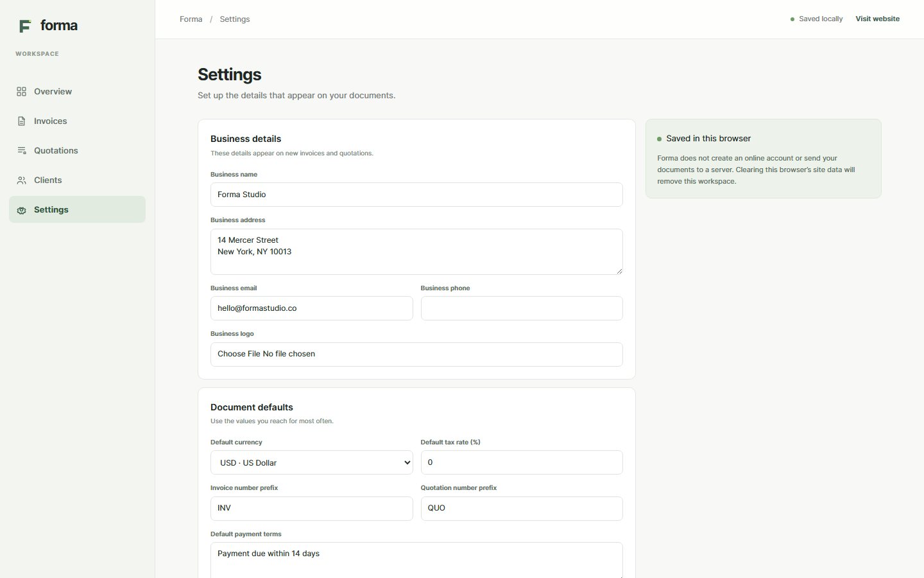Click the Invoices document icon
The image size is (924, 578).
pyautogui.click(x=22, y=121)
